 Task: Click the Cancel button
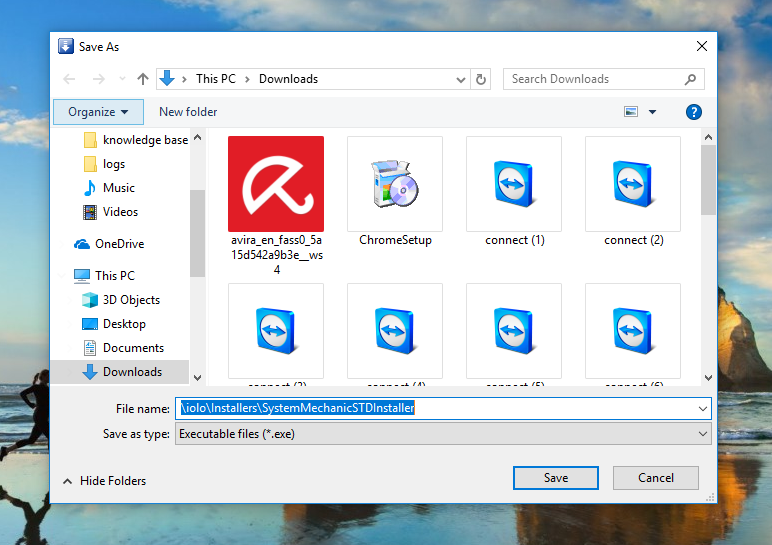pos(656,478)
